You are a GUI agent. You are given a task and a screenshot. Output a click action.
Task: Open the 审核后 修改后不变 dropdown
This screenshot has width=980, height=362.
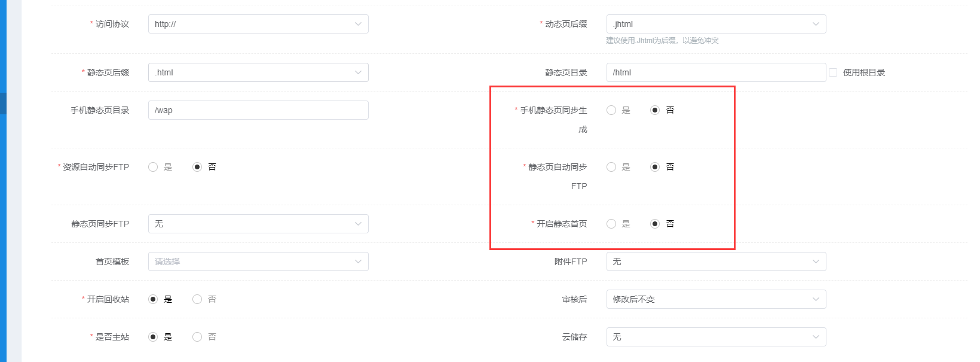(716, 299)
